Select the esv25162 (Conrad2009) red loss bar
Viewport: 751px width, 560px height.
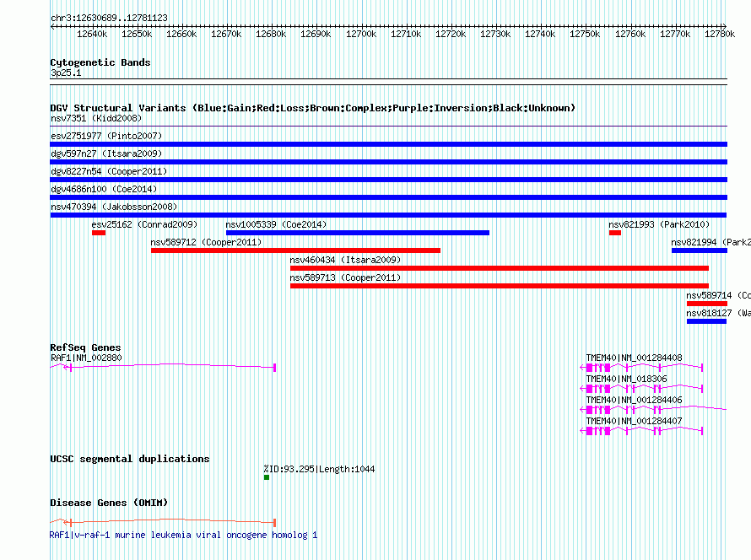99,233
